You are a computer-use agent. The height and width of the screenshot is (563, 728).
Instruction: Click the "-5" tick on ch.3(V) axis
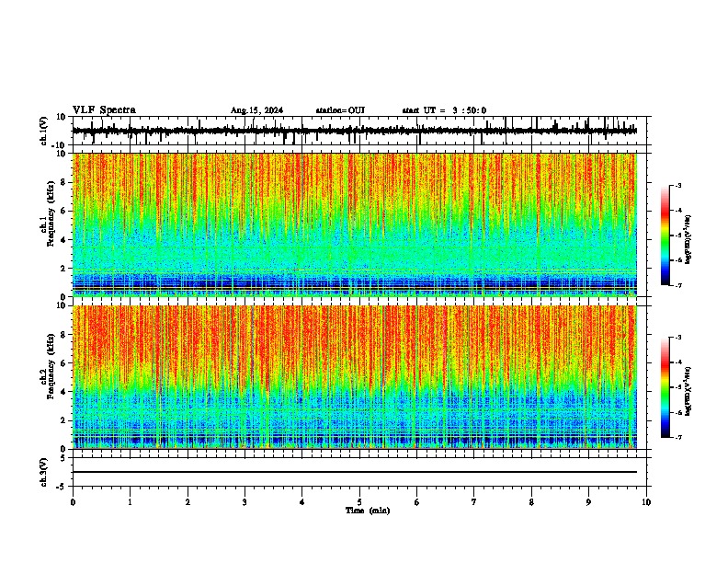point(62,487)
